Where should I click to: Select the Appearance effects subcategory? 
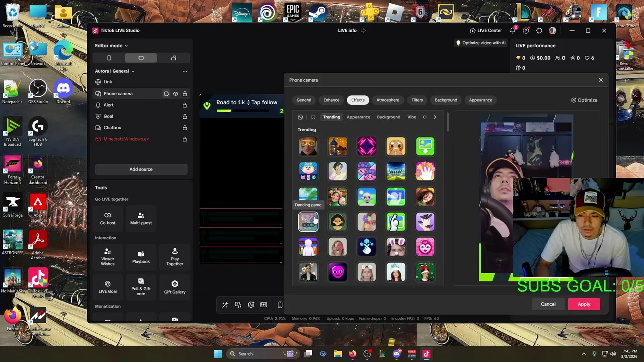pos(358,117)
